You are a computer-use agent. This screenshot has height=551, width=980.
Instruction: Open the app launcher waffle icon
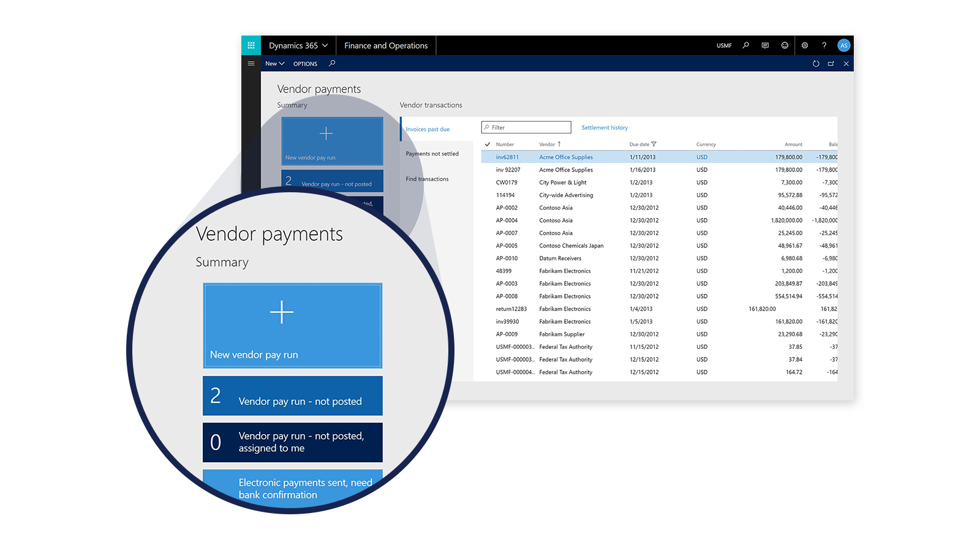(251, 45)
